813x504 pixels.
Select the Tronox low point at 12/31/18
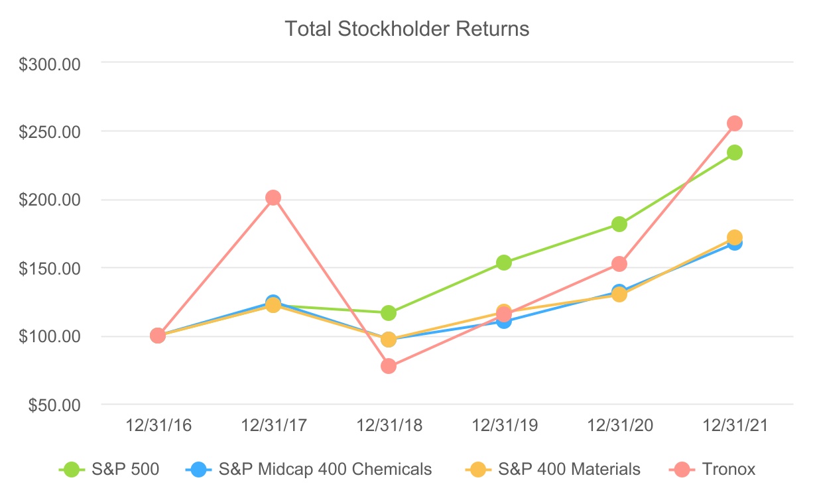tap(389, 366)
